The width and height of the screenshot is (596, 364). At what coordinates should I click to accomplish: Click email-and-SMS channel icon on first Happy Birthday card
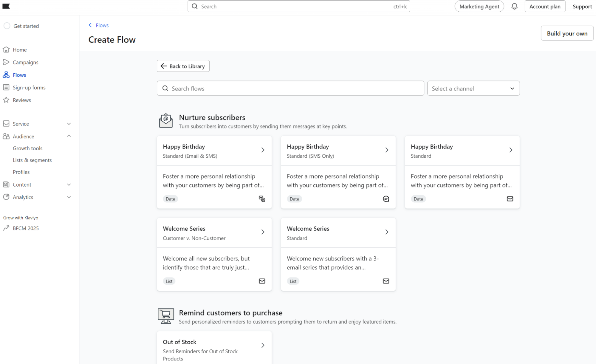tap(262, 199)
